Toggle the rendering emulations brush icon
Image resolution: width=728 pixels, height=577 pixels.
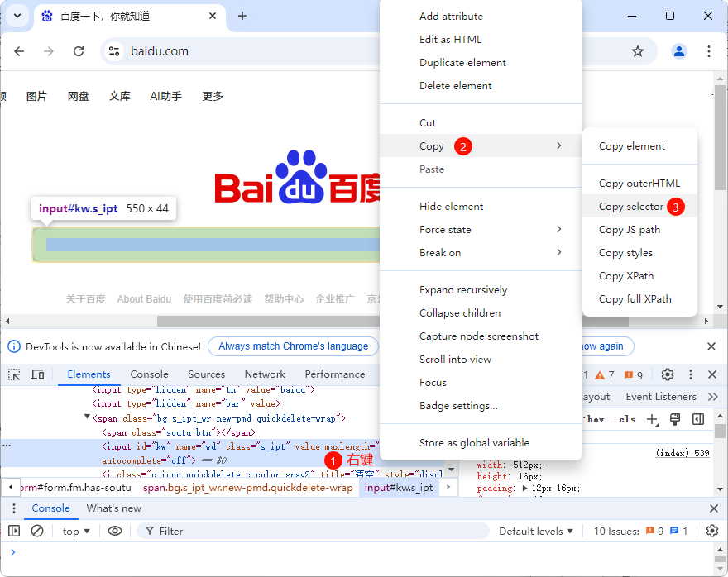[675, 419]
